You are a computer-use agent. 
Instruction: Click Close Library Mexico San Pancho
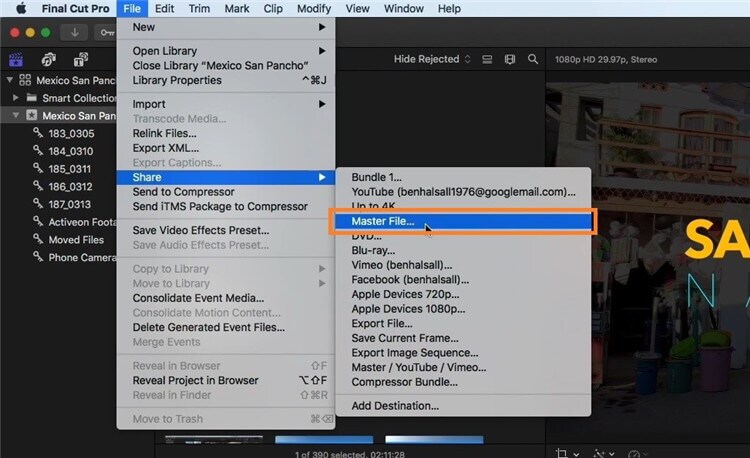[x=226, y=65]
